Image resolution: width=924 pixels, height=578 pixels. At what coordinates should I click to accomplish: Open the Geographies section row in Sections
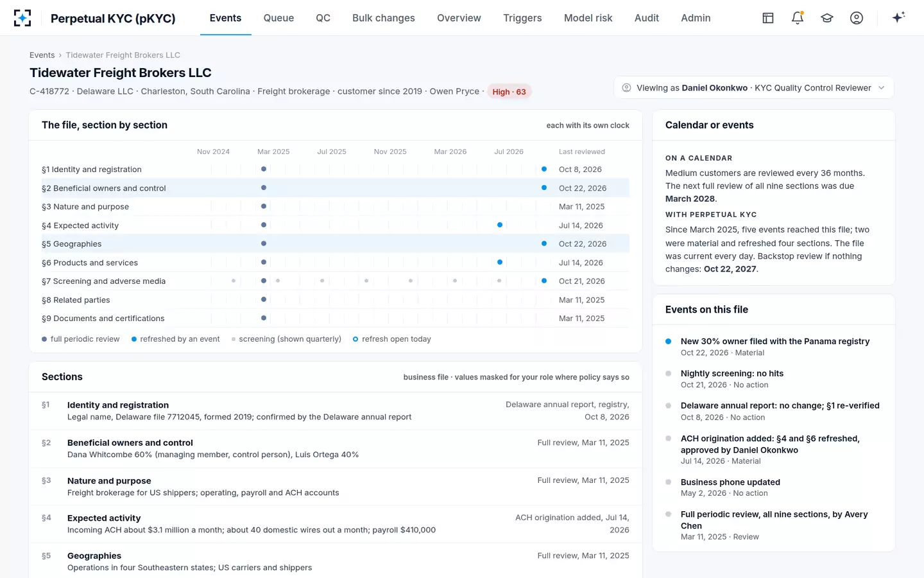[336, 561]
